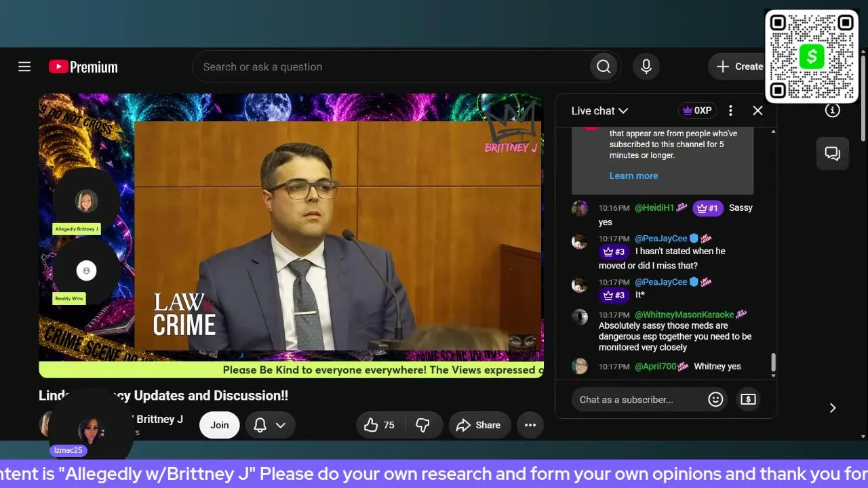Viewport: 868px width, 488px height.
Task: Share the video
Action: [479, 425]
